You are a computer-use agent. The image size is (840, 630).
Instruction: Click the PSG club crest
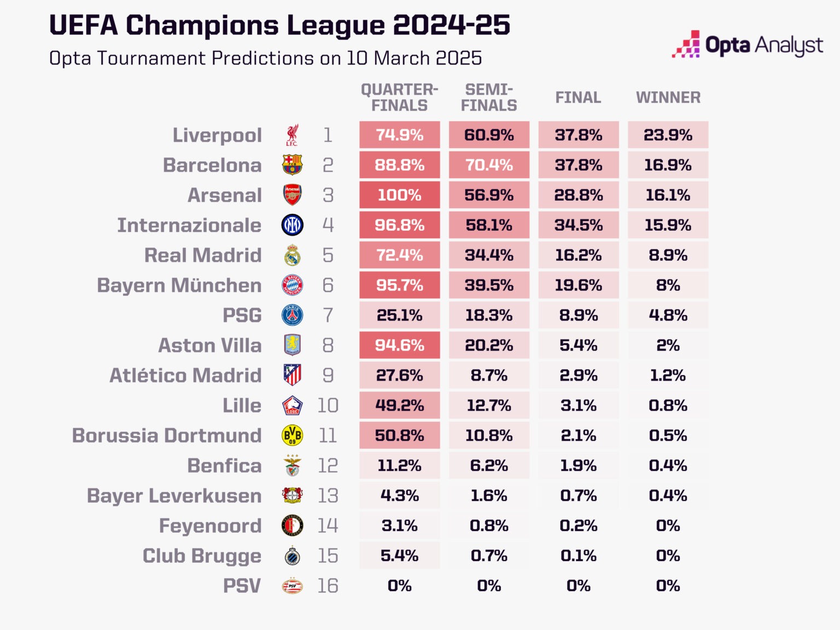point(292,315)
